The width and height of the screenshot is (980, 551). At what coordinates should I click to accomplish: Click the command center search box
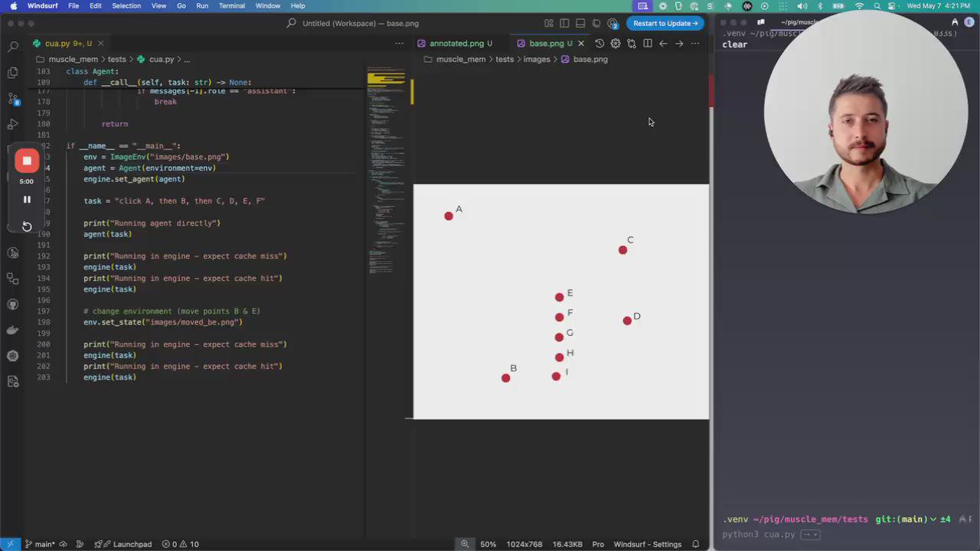pyautogui.click(x=352, y=23)
